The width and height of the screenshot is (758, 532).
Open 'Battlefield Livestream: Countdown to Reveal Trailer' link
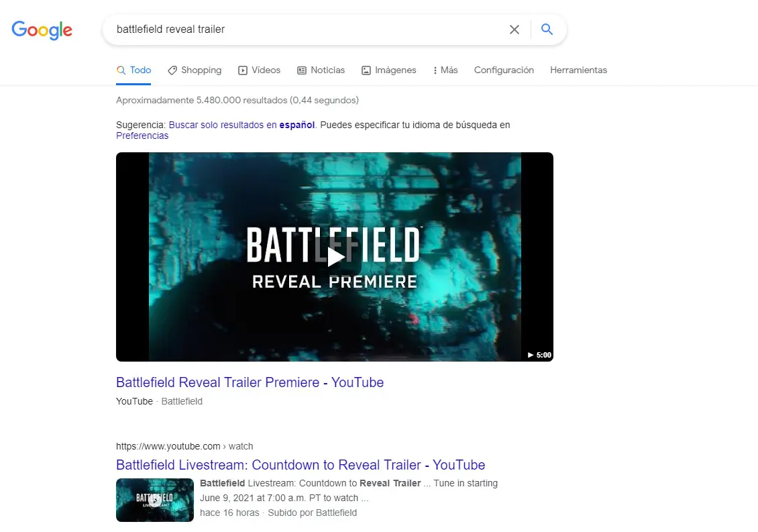coord(301,465)
